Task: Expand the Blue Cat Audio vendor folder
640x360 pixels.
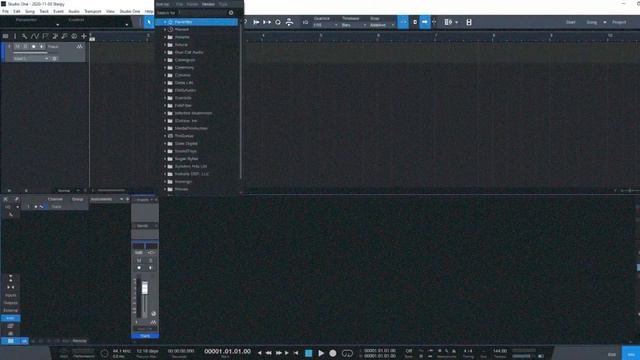Action: pyautogui.click(x=165, y=52)
